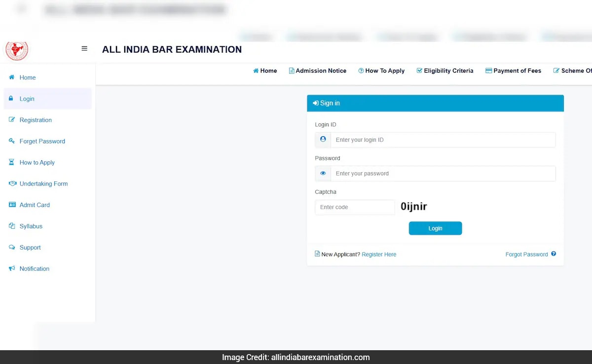Viewport: 592px width, 364px height.
Task: Open the Undertaking Form page
Action: tap(43, 183)
